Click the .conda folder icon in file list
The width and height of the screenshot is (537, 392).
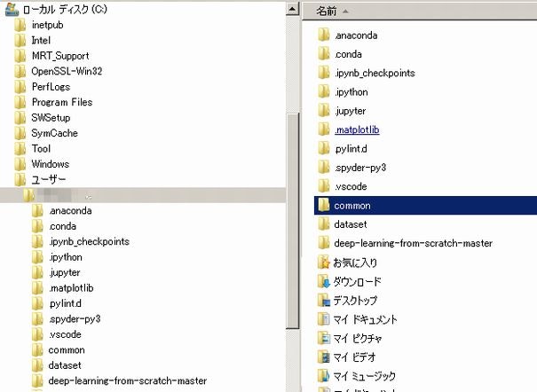point(324,54)
